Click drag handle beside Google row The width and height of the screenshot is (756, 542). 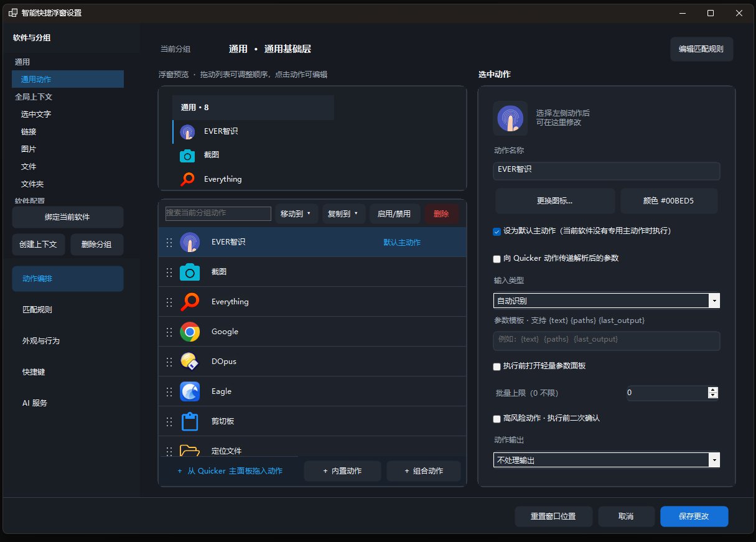tap(169, 332)
